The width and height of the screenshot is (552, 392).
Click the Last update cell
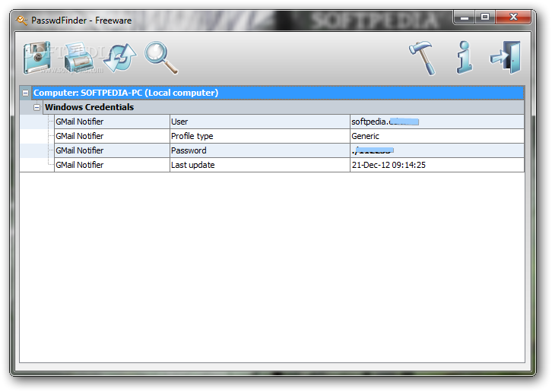(260, 165)
